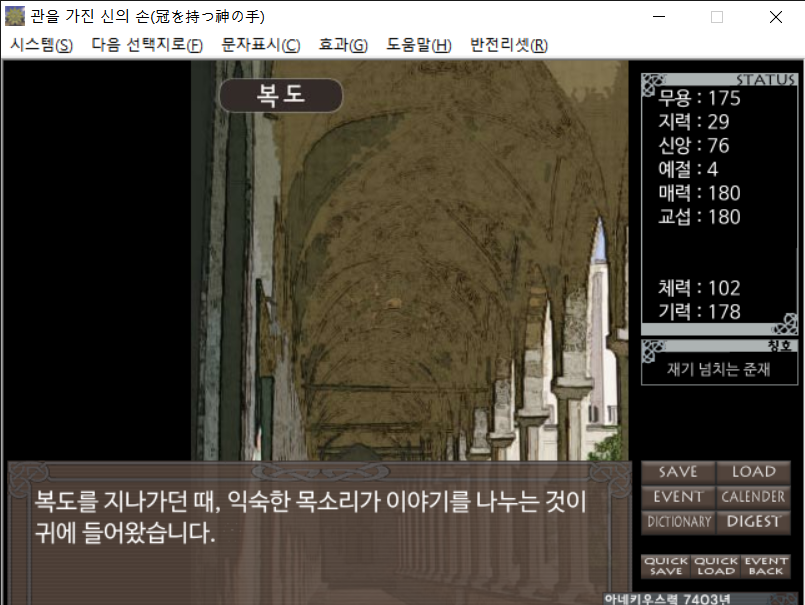The height and width of the screenshot is (605, 805).
Task: Click the 무용 : 175 stat
Action: click(699, 98)
